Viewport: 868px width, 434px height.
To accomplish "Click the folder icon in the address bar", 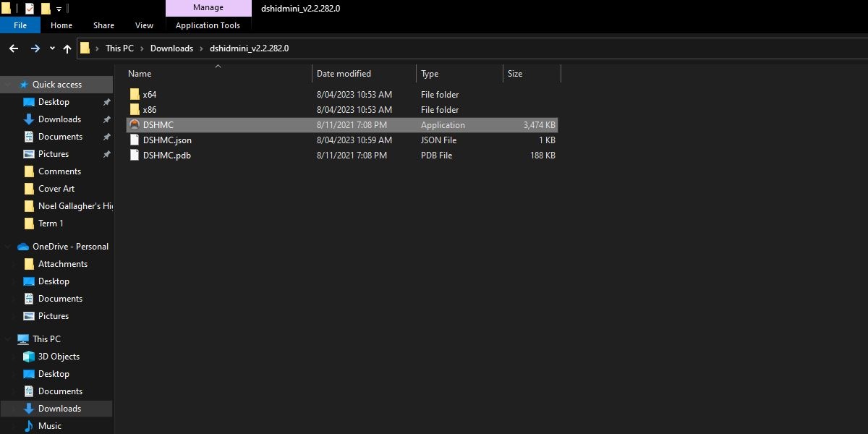I will 85,48.
